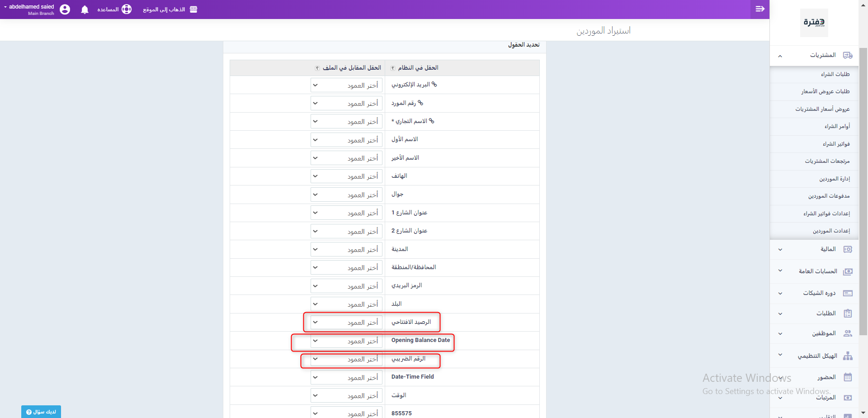Viewport: 868px width, 418px height.
Task: Open column dropdown for Opening Balance Date
Action: (x=346, y=341)
